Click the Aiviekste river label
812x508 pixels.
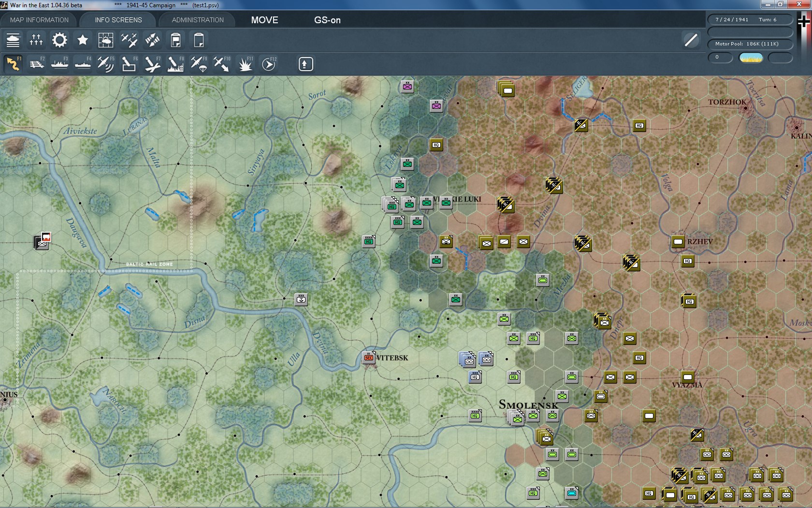pyautogui.click(x=81, y=131)
